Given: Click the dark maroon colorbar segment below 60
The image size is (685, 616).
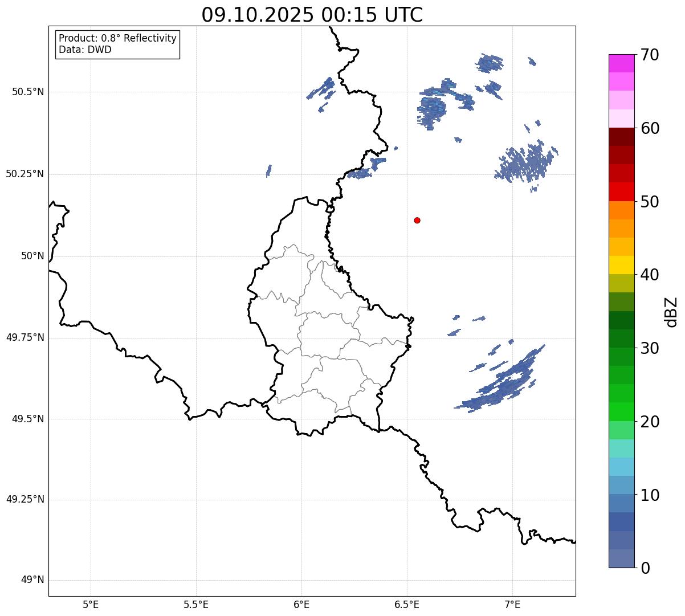Looking at the screenshot, I should (621, 137).
